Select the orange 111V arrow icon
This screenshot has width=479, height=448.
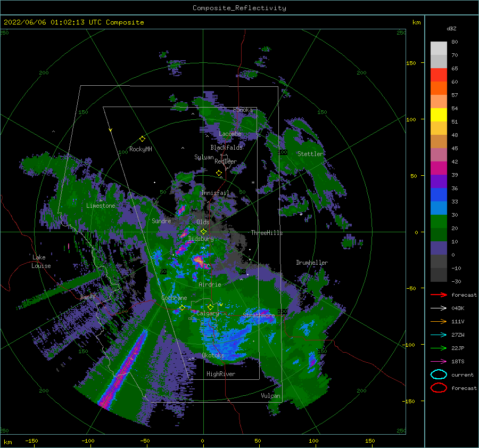(x=439, y=321)
